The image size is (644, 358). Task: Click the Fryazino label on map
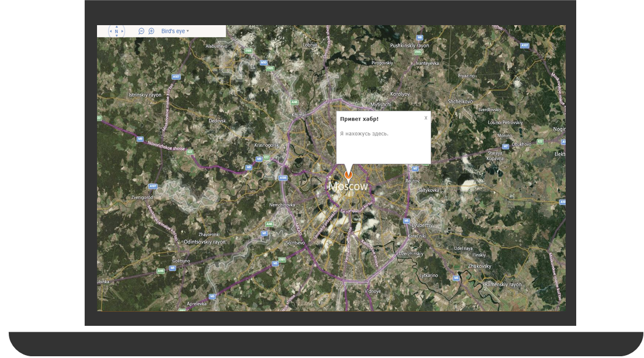coord(466,75)
